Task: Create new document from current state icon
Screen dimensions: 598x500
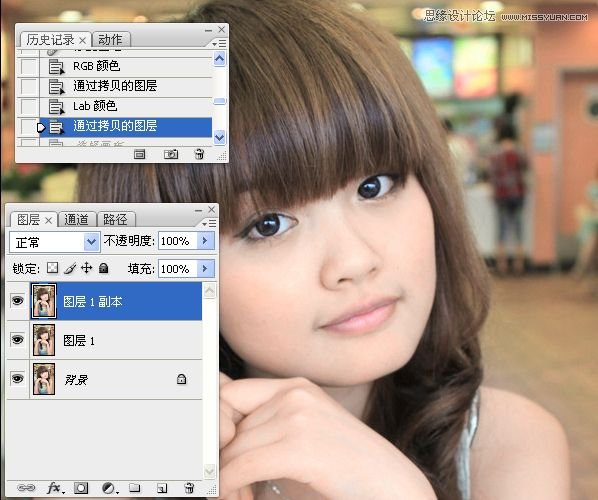Action: coord(139,154)
